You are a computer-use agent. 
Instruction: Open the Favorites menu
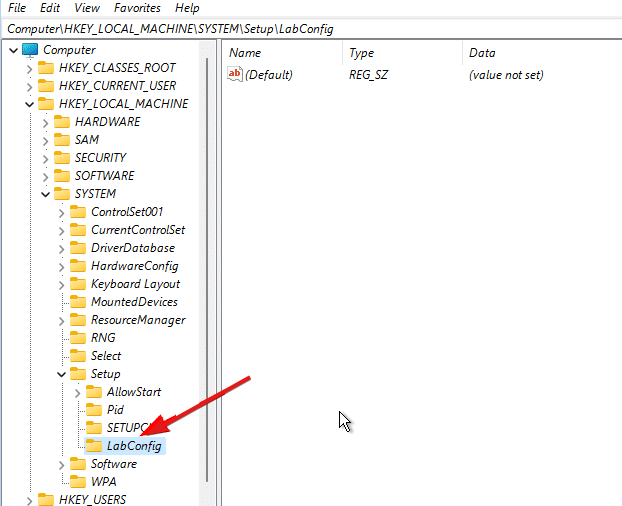[x=138, y=8]
